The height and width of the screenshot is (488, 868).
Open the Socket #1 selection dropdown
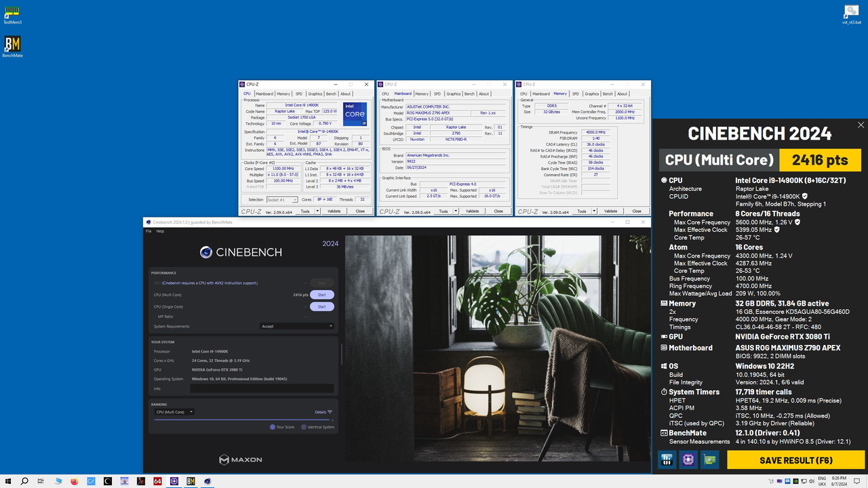coord(281,199)
